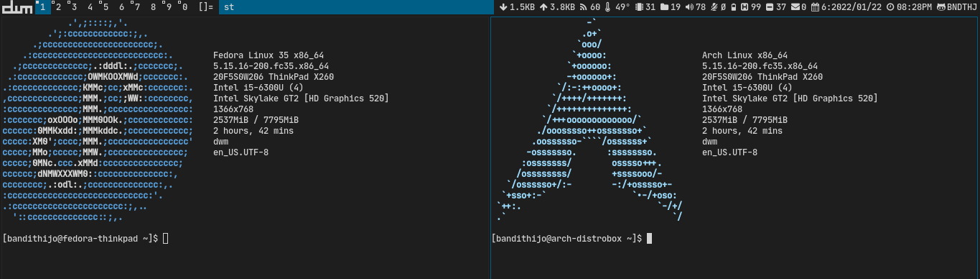Screen dimensions: 980x279
Task: Click the dwm logo in the bar
Action: [17, 7]
